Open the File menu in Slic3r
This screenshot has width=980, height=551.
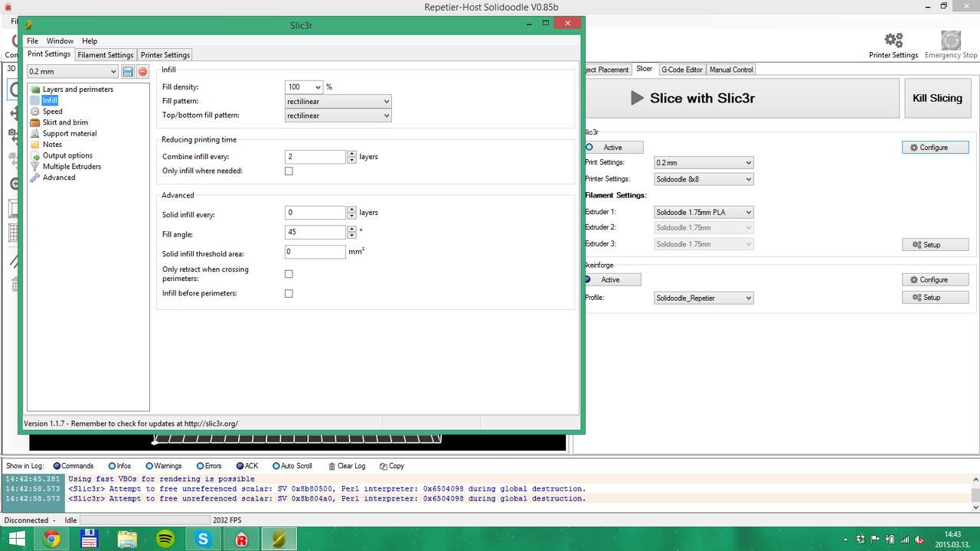point(32,41)
